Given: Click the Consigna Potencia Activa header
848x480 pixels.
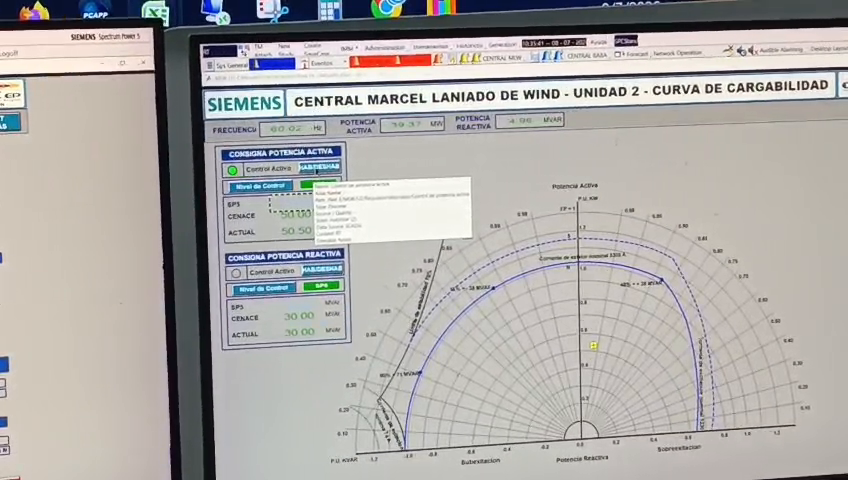Looking at the screenshot, I should [281, 154].
